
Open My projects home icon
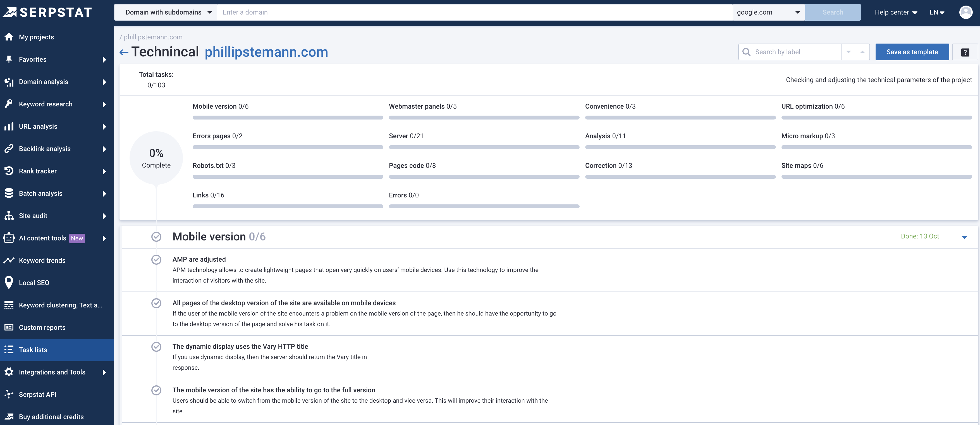[9, 37]
